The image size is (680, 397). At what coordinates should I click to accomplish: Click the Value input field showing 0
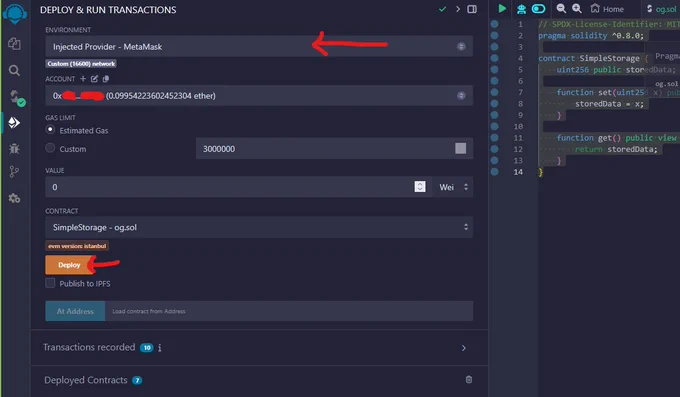[239, 187]
